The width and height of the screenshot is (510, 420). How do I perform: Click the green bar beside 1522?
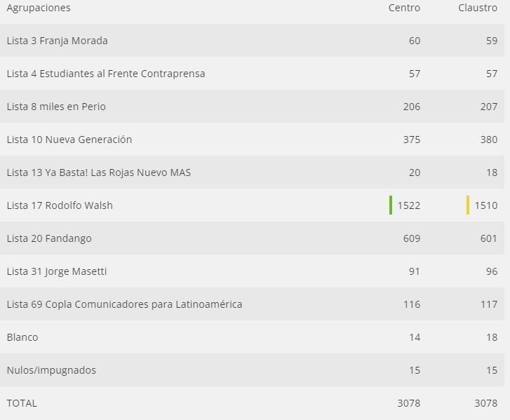click(391, 205)
